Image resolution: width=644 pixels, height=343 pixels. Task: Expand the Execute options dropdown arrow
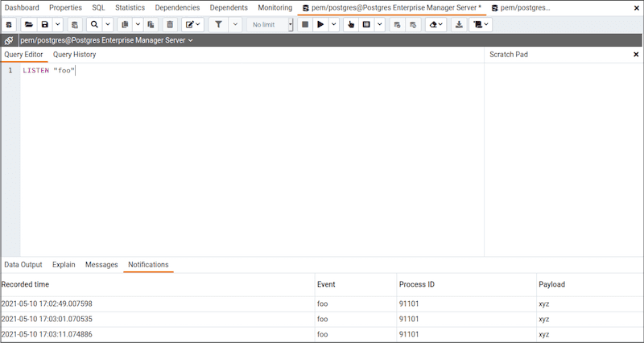[x=334, y=25]
